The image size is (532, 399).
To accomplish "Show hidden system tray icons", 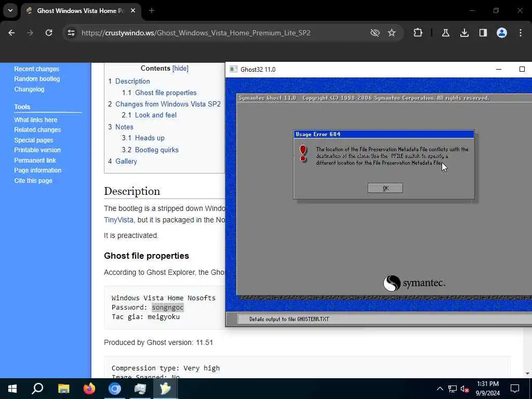I will coord(440,389).
